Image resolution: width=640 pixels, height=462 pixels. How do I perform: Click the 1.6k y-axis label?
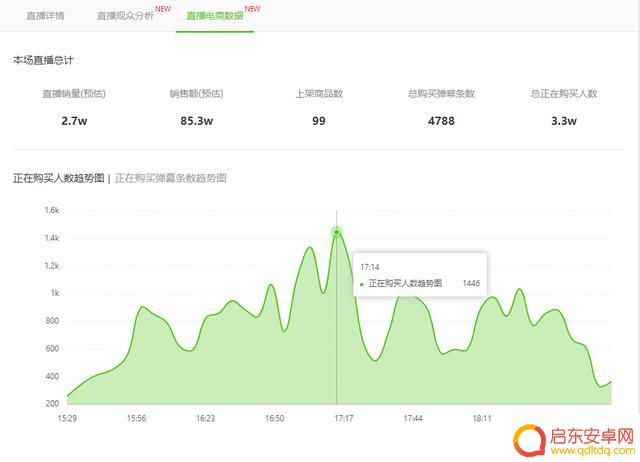click(x=52, y=210)
